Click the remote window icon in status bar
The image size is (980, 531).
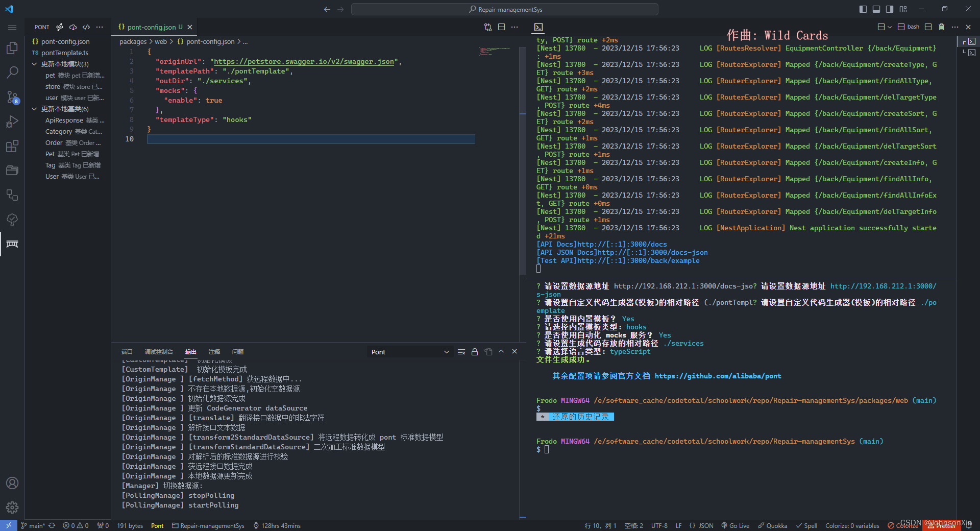click(9, 525)
